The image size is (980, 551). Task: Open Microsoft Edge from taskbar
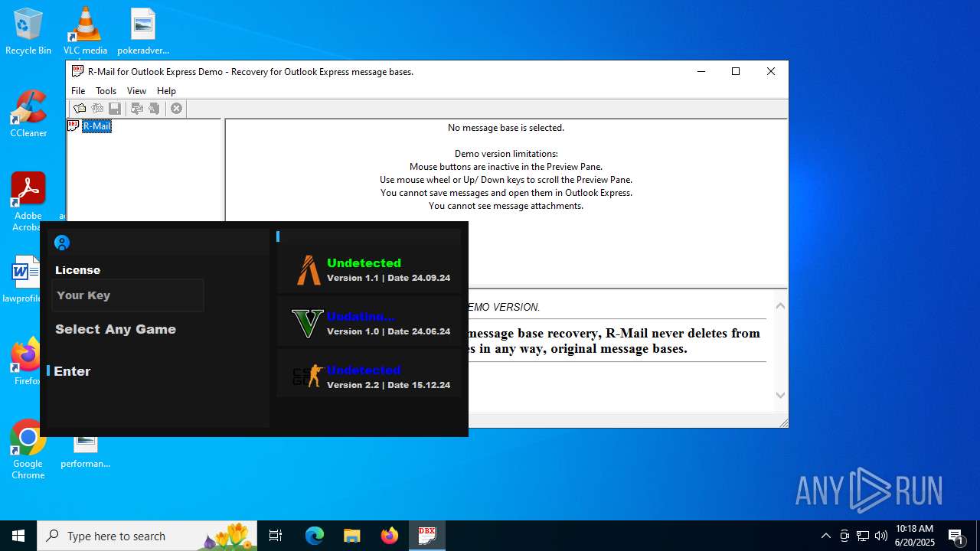(315, 536)
